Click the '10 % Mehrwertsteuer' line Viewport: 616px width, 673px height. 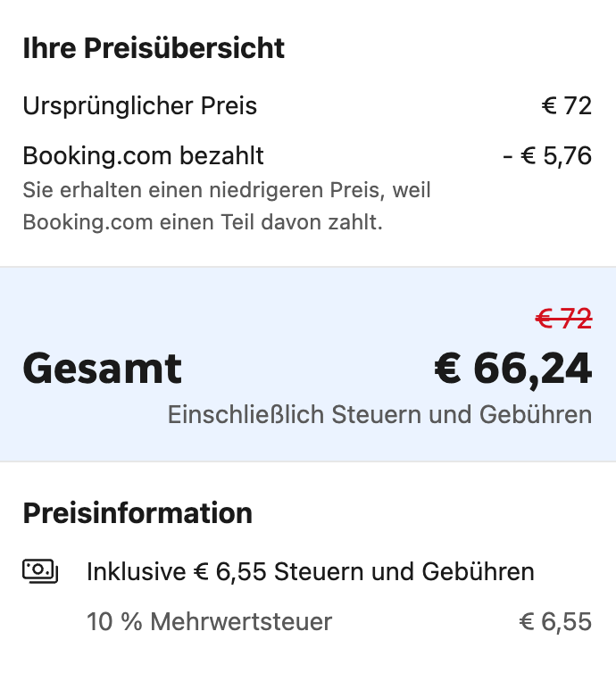pyautogui.click(x=210, y=622)
